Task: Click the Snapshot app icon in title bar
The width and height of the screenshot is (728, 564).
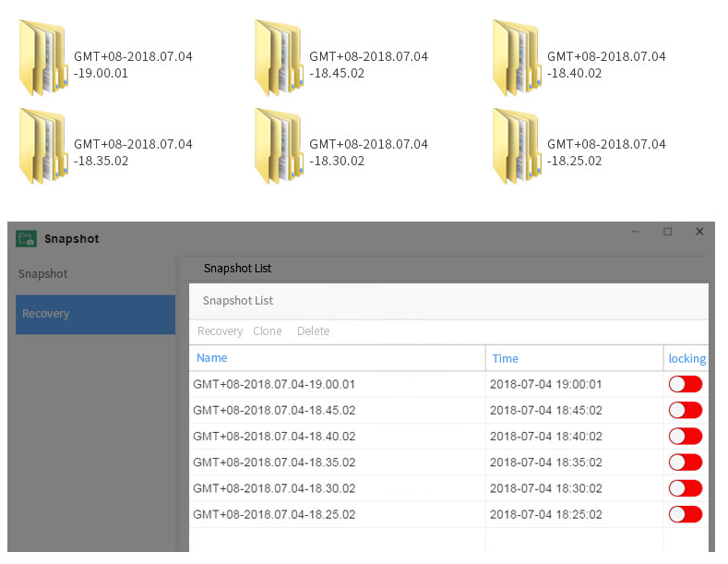Action: click(x=26, y=239)
